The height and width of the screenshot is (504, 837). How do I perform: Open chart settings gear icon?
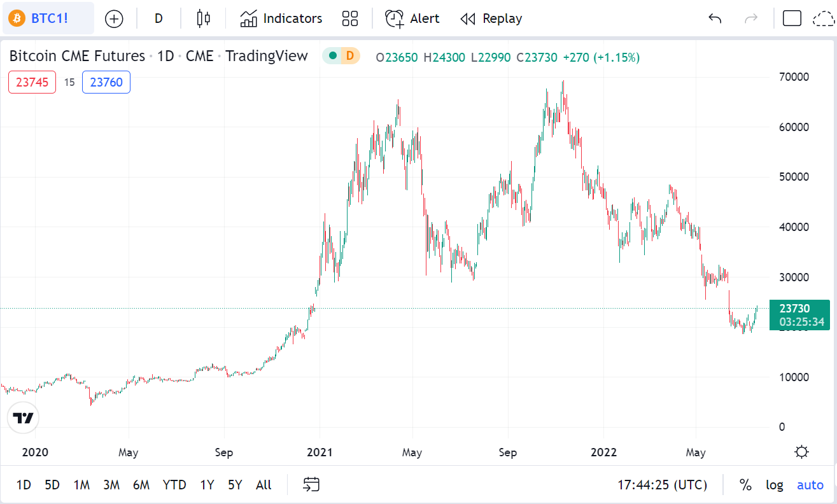[802, 452]
